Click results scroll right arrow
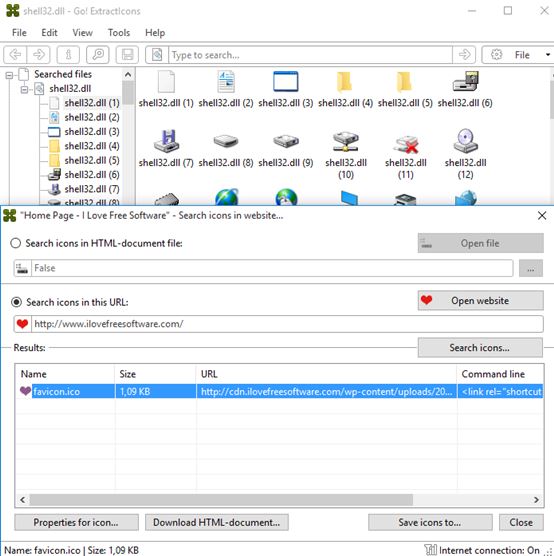Screen dimensions: 554x556 click(536, 500)
